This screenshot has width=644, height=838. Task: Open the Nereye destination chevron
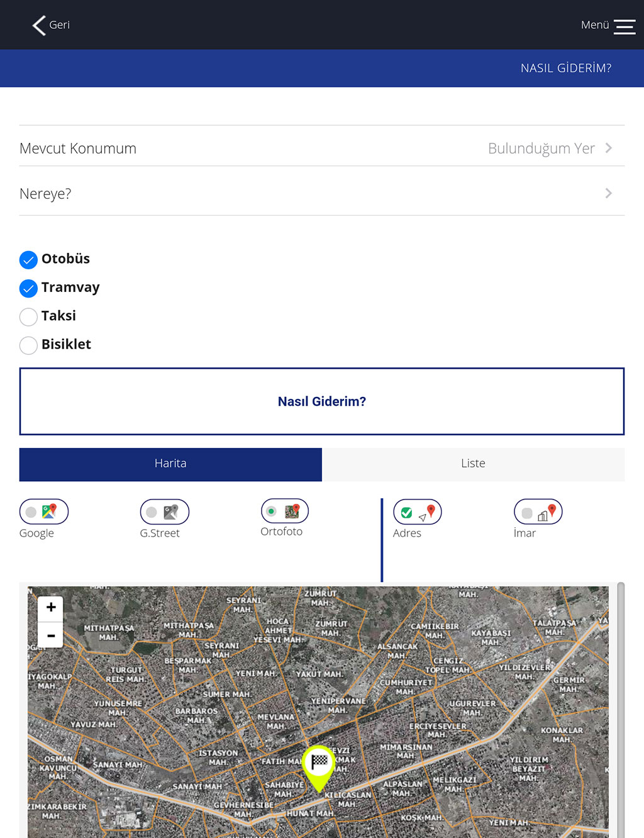pos(609,193)
